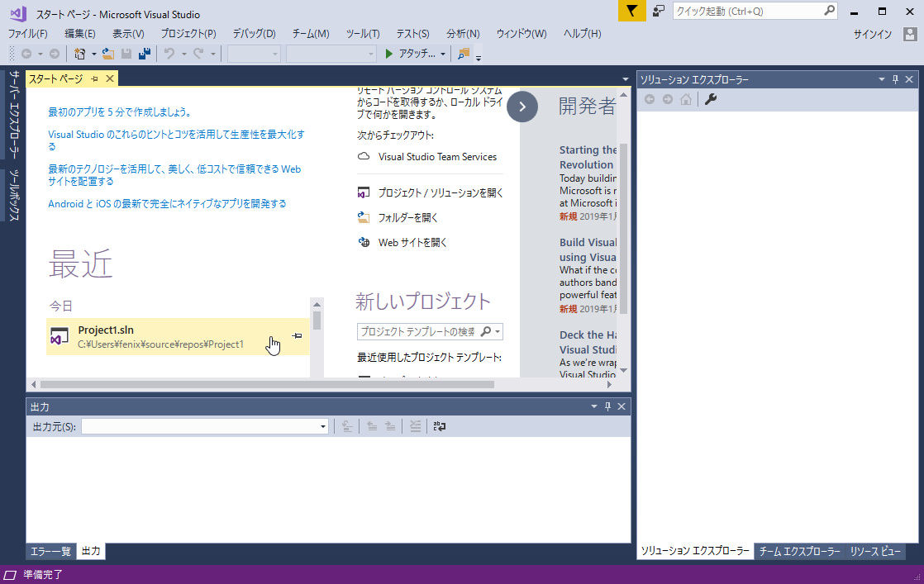Expand project template search options arrow
The image size is (924, 584).
(498, 332)
